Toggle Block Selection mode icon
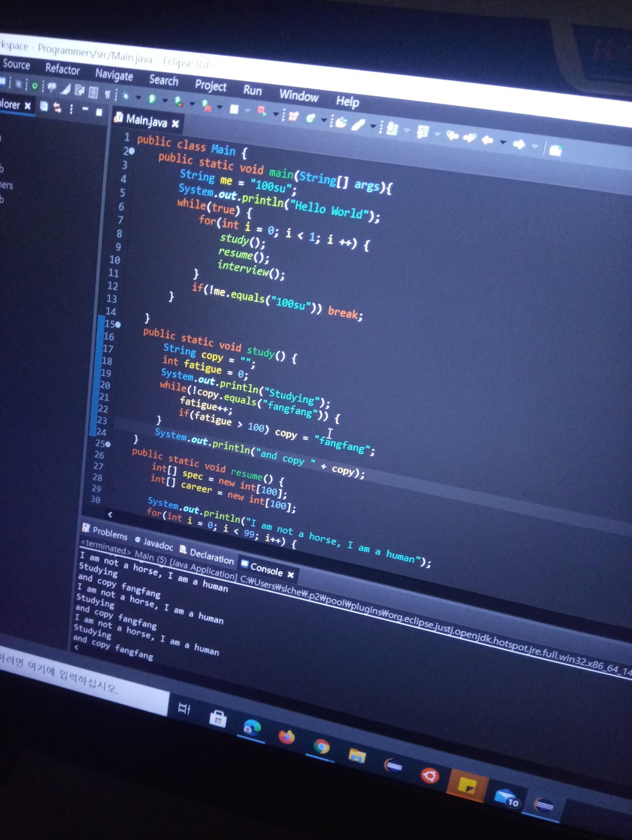Screen dimensions: 632x840 tap(93, 92)
